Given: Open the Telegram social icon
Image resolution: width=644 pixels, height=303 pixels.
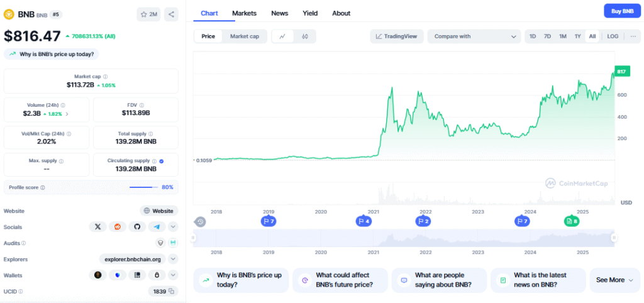Looking at the screenshot, I should point(157,227).
